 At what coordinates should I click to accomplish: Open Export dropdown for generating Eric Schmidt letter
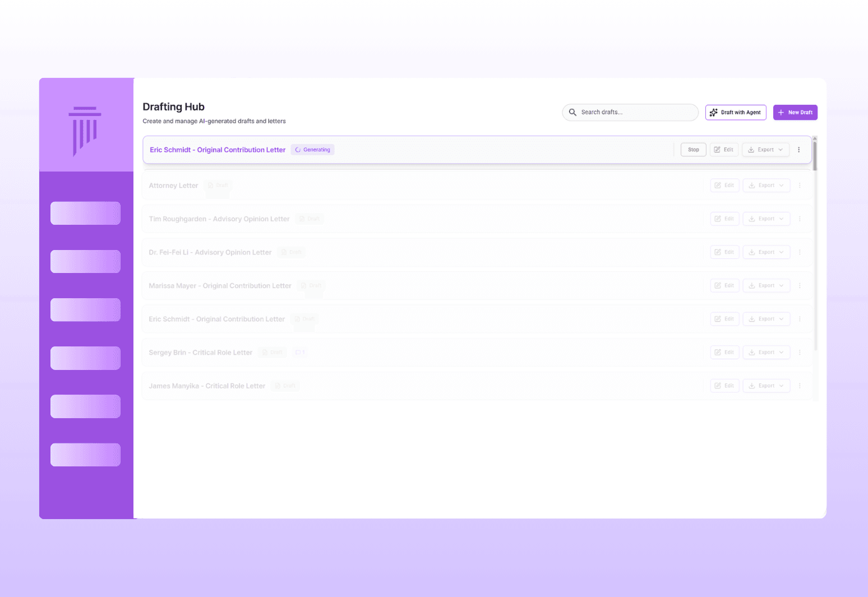[x=766, y=150]
